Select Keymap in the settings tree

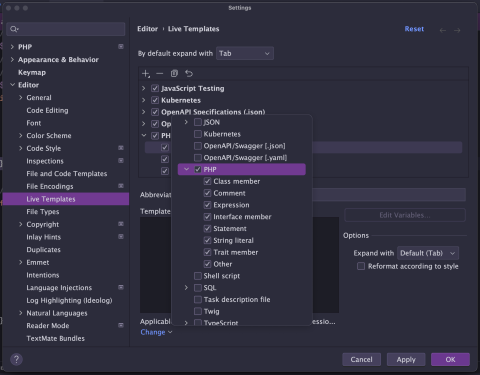click(x=32, y=72)
